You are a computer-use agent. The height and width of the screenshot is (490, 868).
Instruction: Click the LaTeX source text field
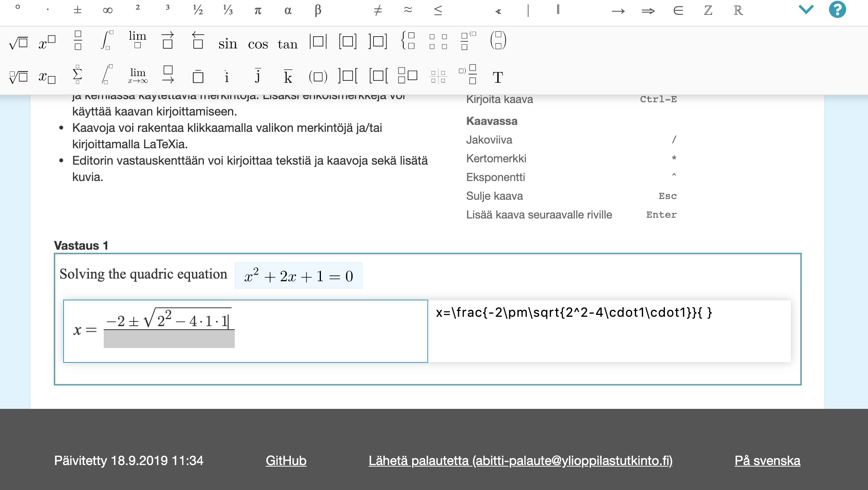click(x=608, y=331)
